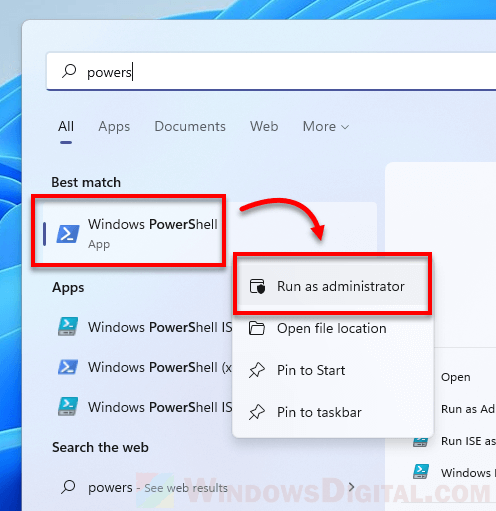
Task: Click the shield icon beside Run as administrator
Action: coord(257,287)
